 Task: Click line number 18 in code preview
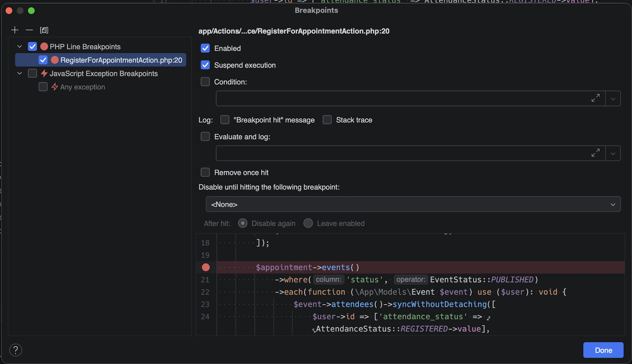(205, 243)
